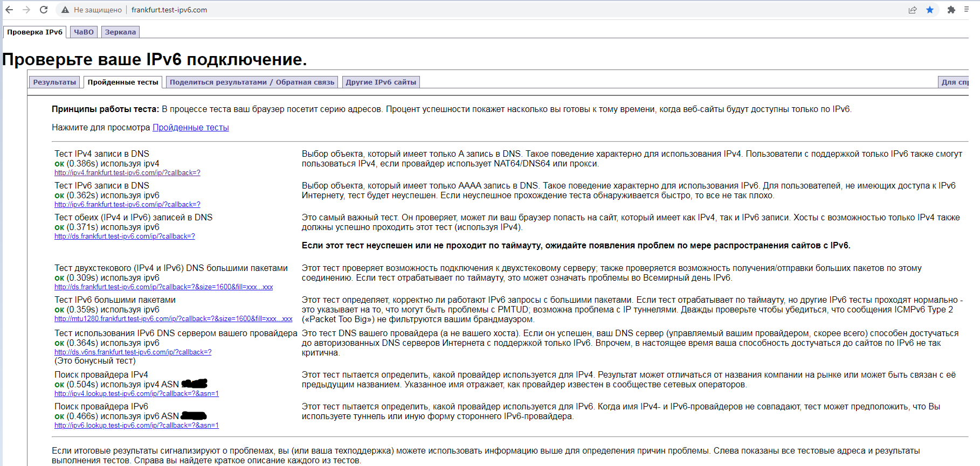Click the Тест IPv4 записи в DNS title
The image size is (980, 466).
(102, 154)
